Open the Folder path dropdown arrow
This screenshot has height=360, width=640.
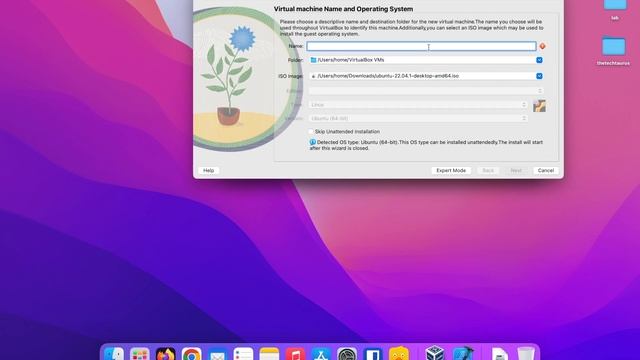point(539,60)
